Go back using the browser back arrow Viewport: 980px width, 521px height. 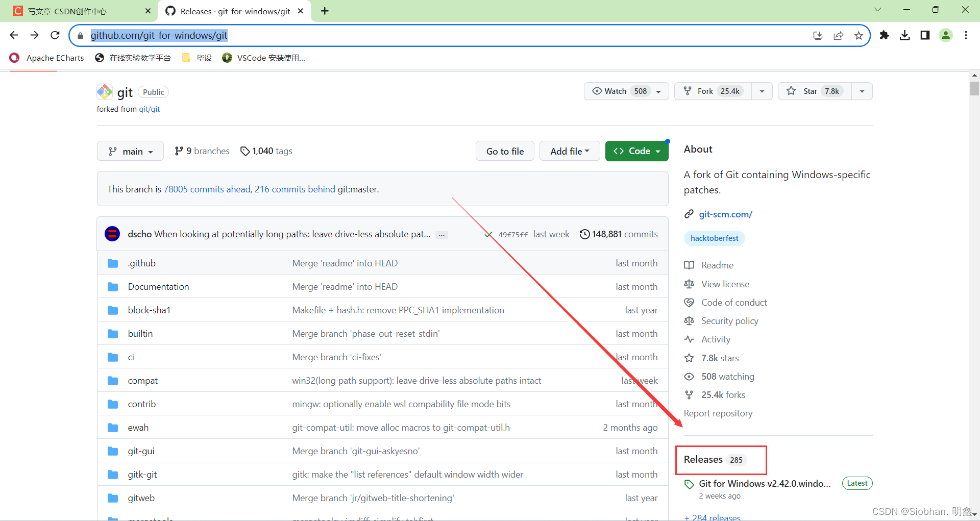(14, 35)
